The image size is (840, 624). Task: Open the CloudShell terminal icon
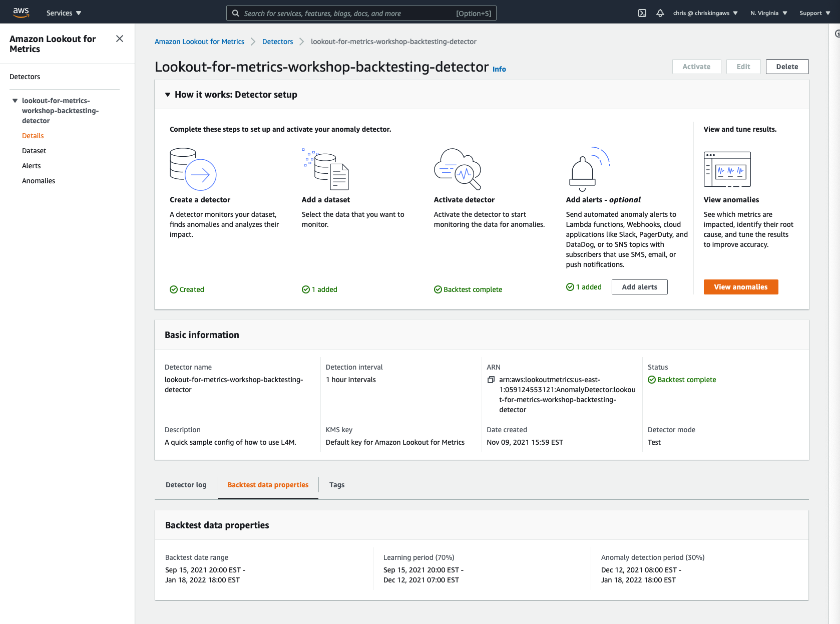coord(642,13)
